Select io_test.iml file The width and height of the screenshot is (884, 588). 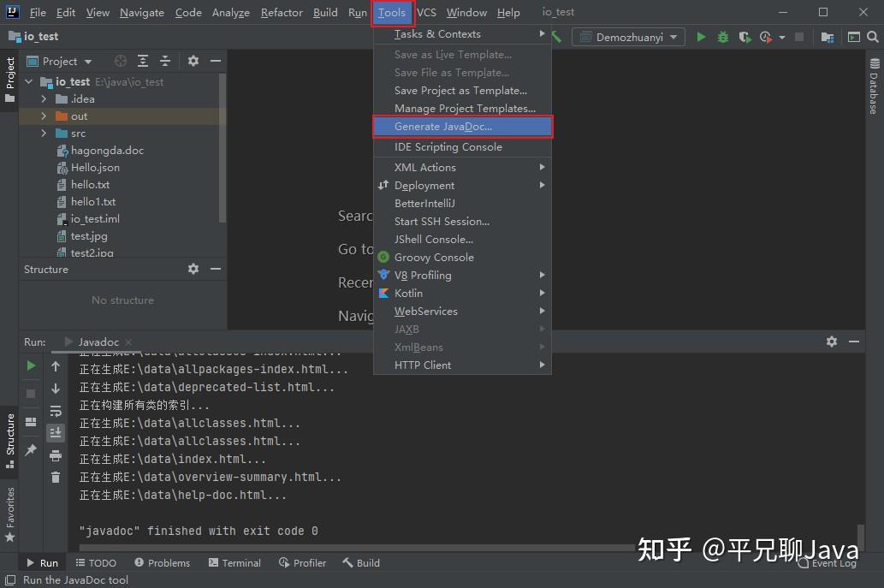(x=95, y=219)
